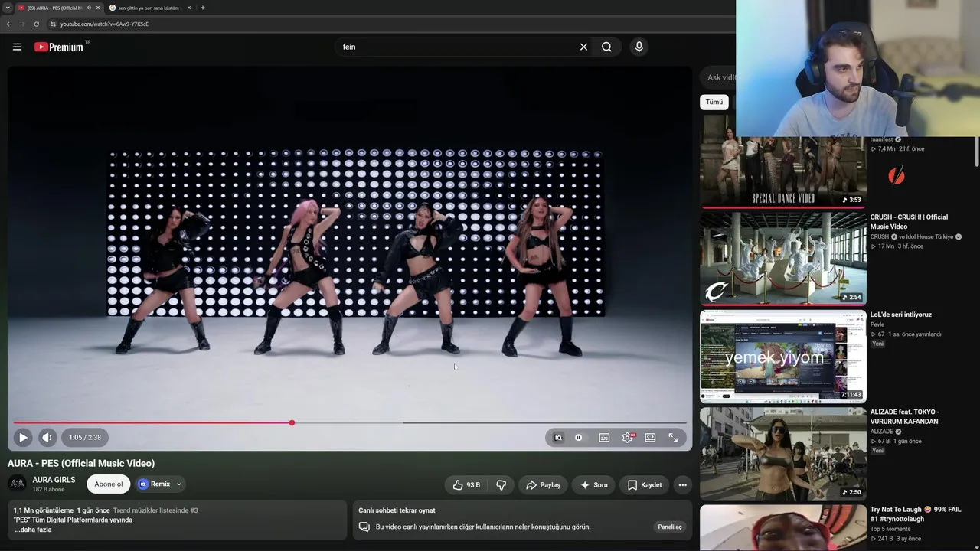
Task: Seek on the video progress bar
Action: pyautogui.click(x=350, y=422)
